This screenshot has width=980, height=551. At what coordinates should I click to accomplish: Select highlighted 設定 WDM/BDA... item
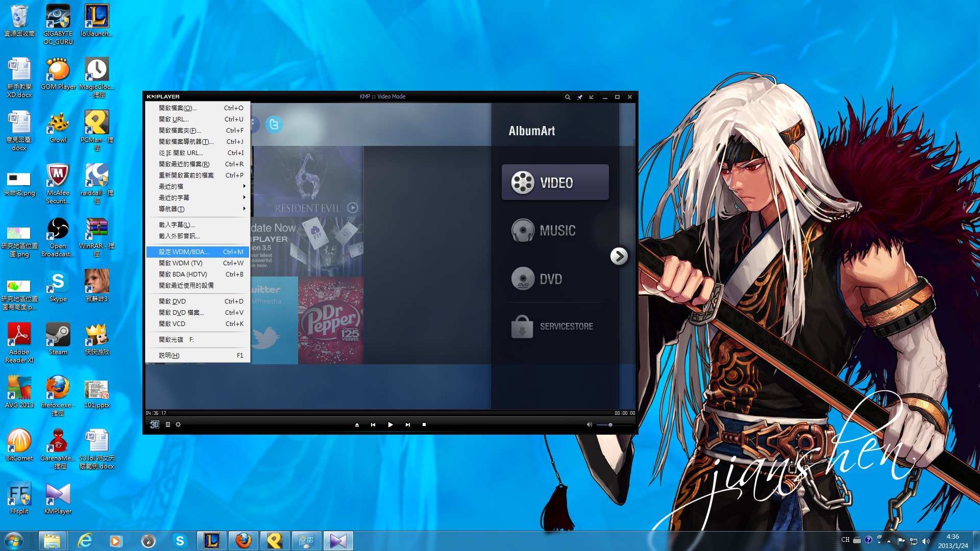(x=198, y=252)
